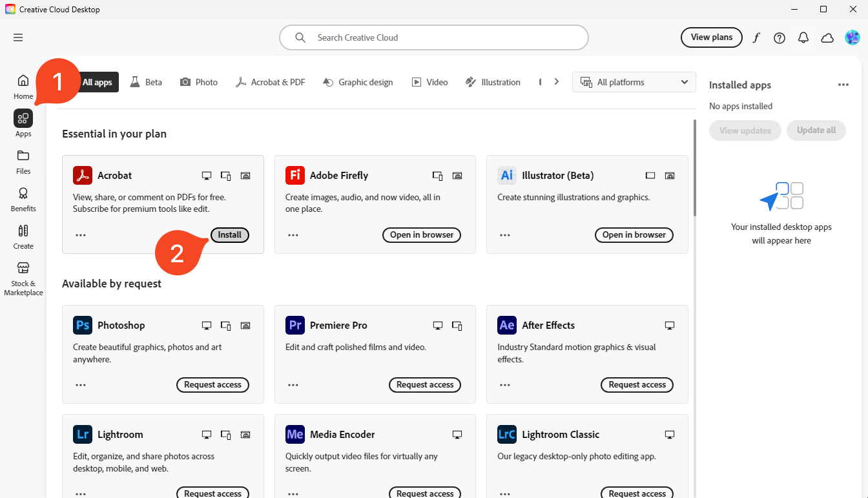Click the Media Encoder app icon
Viewport: 868px width, 498px height.
point(295,434)
